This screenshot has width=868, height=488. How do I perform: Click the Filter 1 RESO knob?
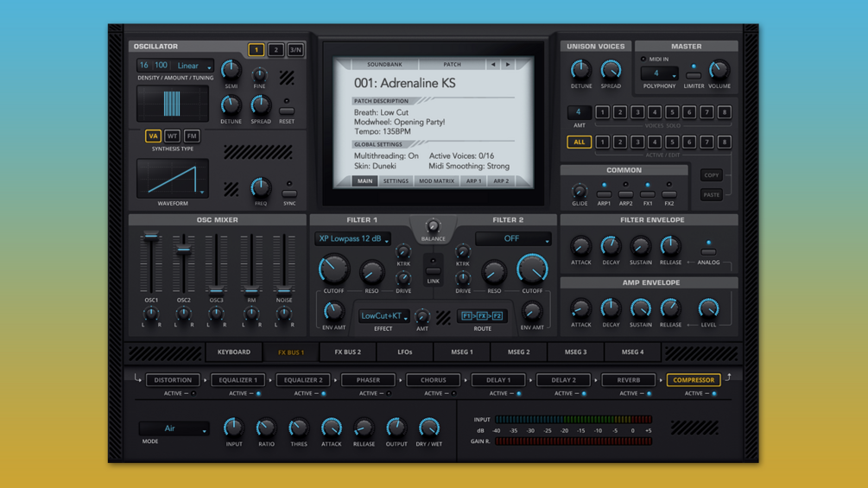(371, 272)
